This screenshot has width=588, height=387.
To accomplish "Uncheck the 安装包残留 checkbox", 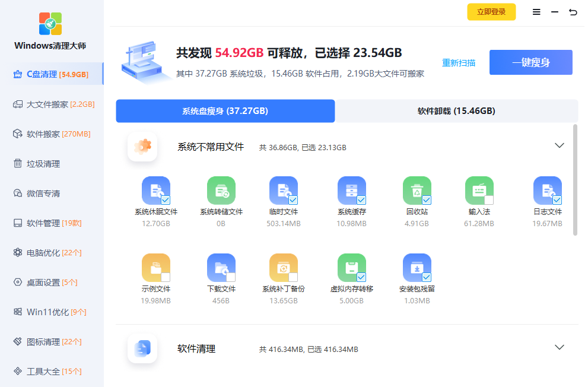I will 427,277.
